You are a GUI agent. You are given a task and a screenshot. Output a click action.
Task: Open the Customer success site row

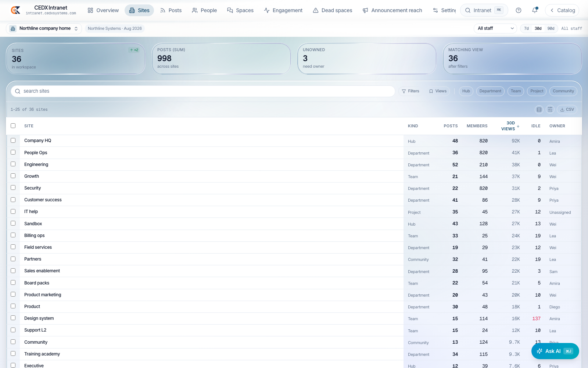point(294,200)
